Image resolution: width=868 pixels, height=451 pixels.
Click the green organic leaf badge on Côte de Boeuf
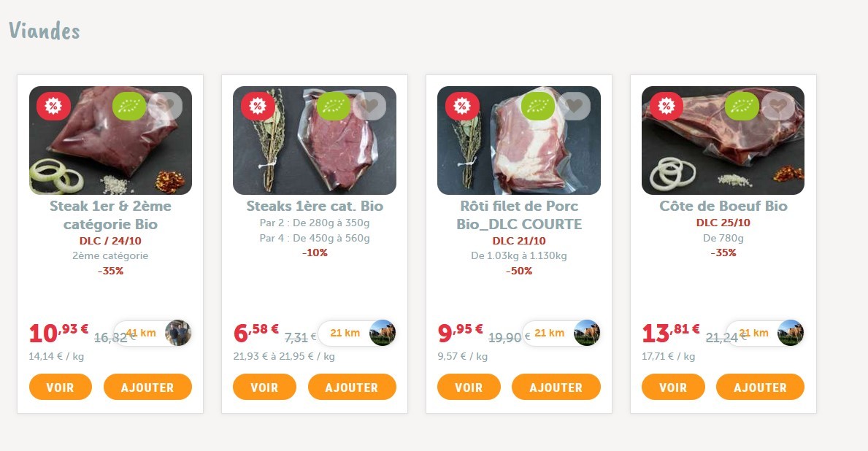pyautogui.click(x=742, y=106)
